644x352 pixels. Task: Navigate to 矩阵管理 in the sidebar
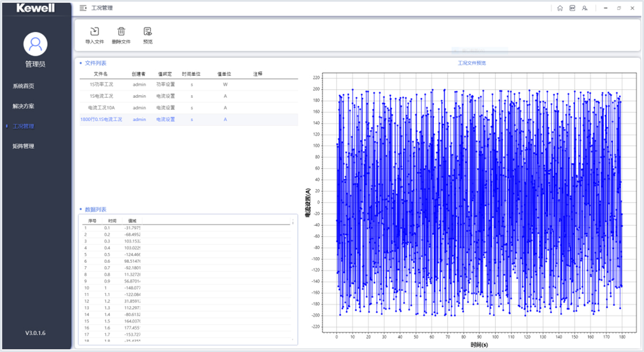(x=24, y=146)
